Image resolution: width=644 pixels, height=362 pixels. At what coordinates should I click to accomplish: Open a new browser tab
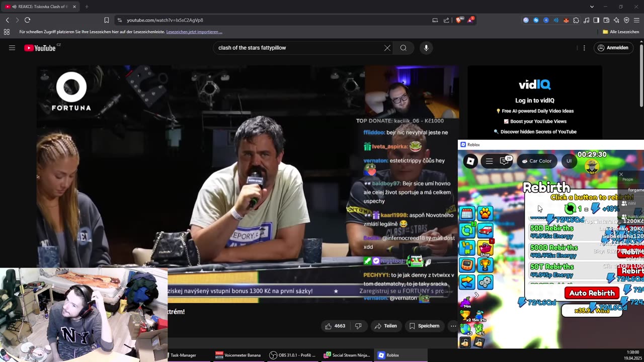(x=87, y=7)
